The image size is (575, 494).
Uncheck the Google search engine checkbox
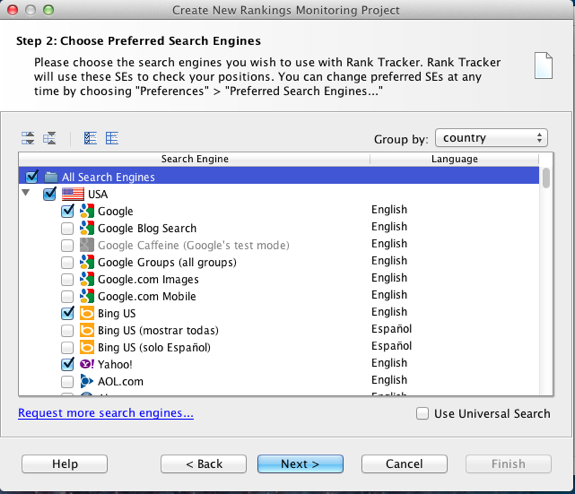(67, 211)
